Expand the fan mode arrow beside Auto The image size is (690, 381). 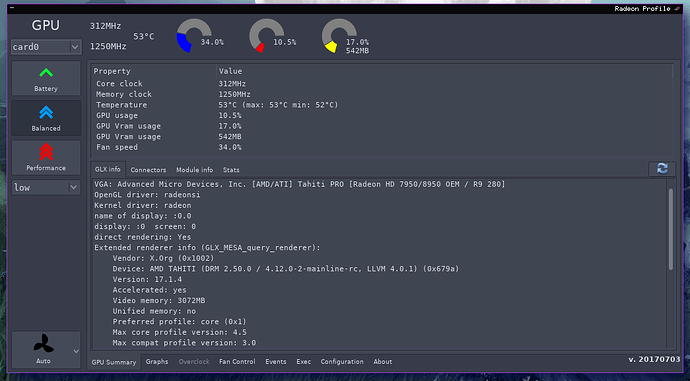(76, 351)
